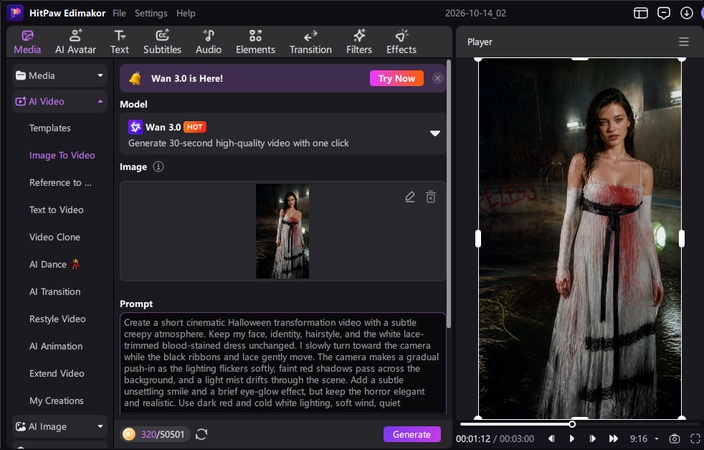Open the Elements library

(255, 42)
